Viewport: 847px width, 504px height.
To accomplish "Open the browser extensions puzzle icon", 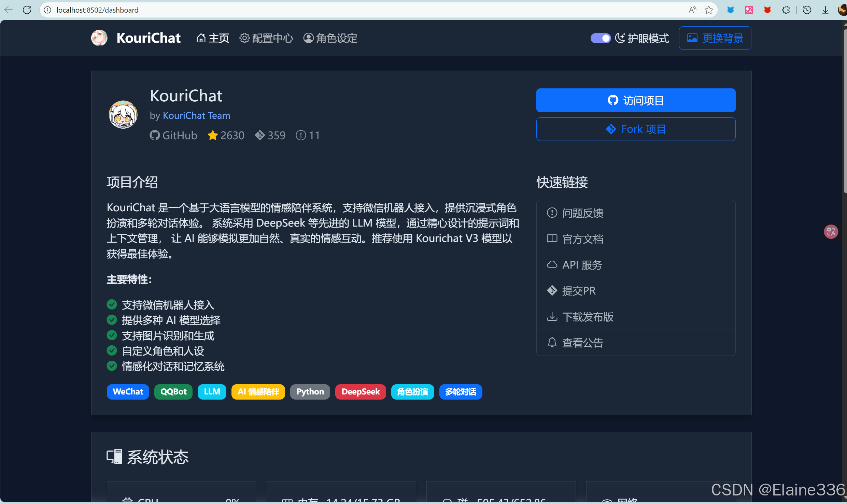I will (786, 10).
